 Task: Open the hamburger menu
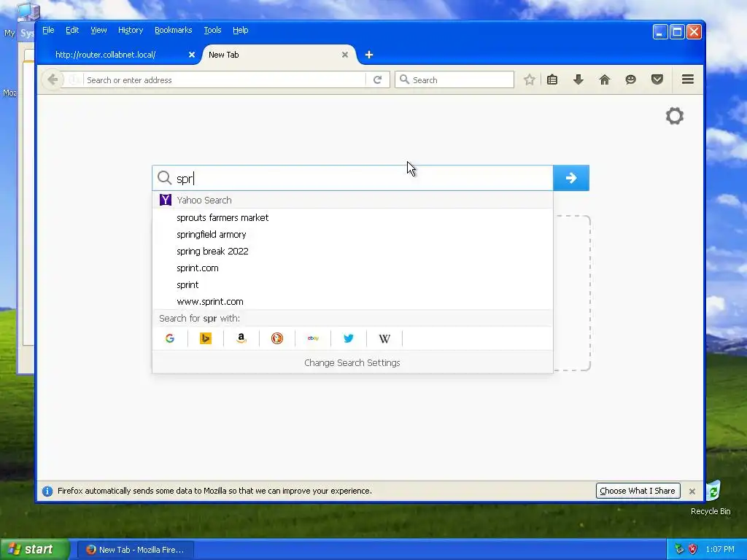(687, 79)
